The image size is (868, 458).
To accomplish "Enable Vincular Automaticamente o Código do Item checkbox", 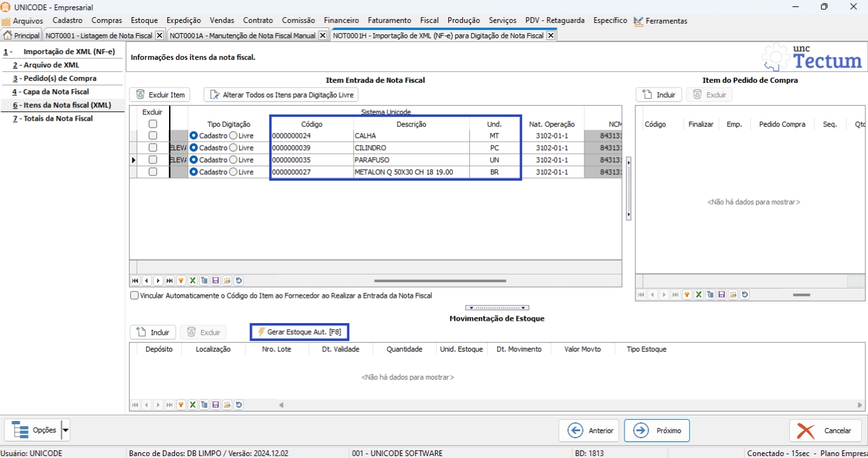I will [134, 295].
